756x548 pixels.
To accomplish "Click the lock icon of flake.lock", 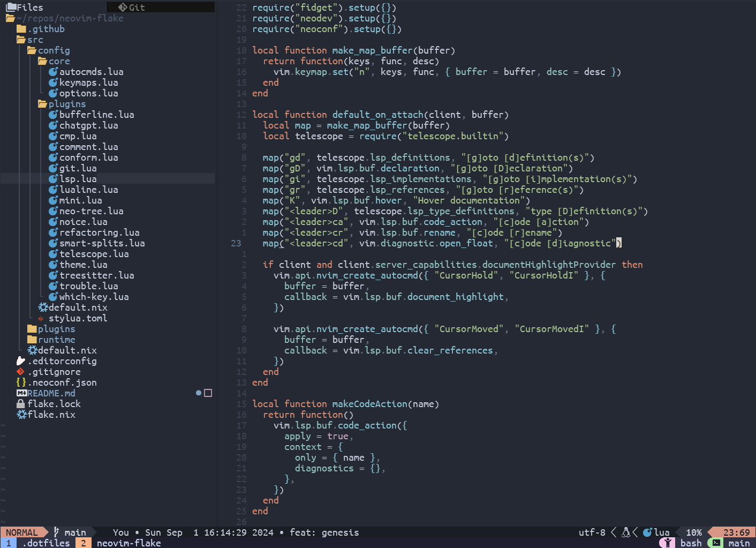I will [x=21, y=404].
